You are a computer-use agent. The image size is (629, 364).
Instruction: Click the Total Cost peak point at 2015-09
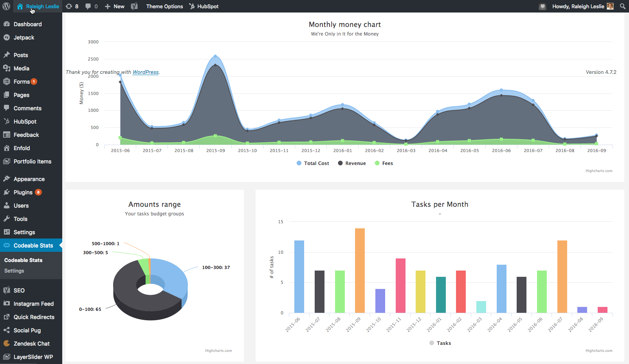(215, 56)
